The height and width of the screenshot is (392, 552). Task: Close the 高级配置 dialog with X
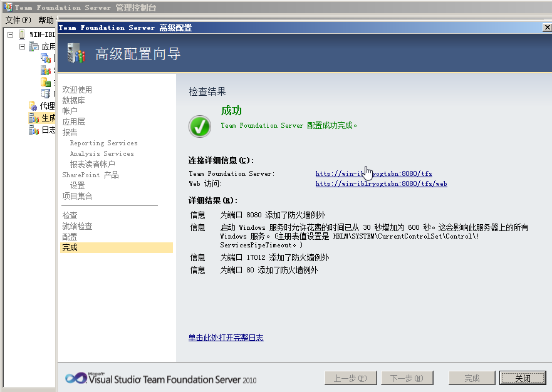tap(547, 28)
